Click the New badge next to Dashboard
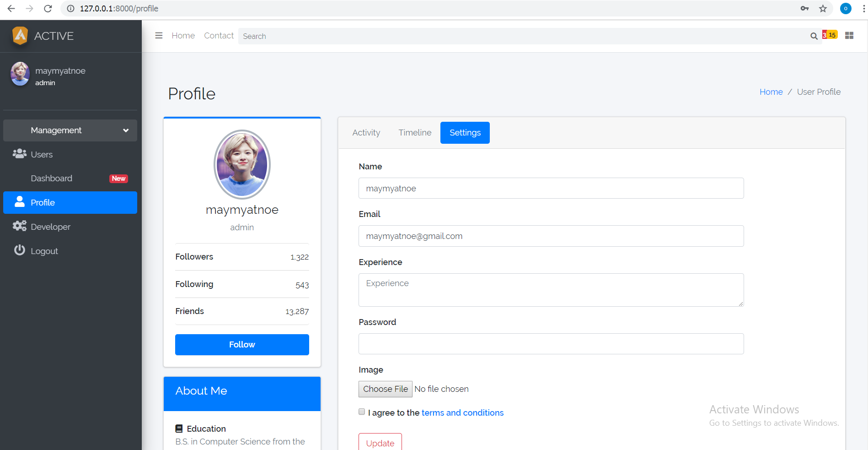The height and width of the screenshot is (450, 868). pyautogui.click(x=118, y=179)
